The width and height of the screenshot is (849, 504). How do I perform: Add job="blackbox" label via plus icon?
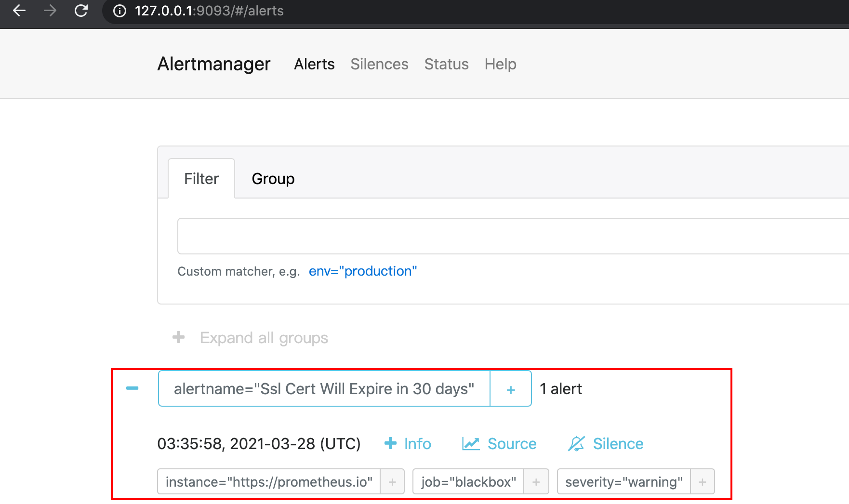pos(536,482)
